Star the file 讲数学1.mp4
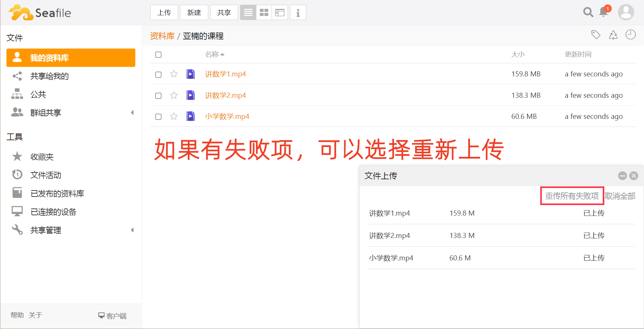 174,74
